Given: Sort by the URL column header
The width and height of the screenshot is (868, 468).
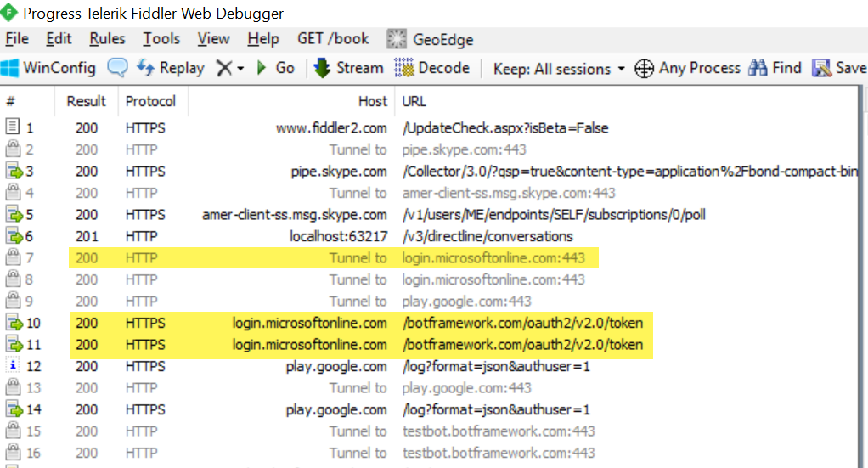Looking at the screenshot, I should pos(414,101).
